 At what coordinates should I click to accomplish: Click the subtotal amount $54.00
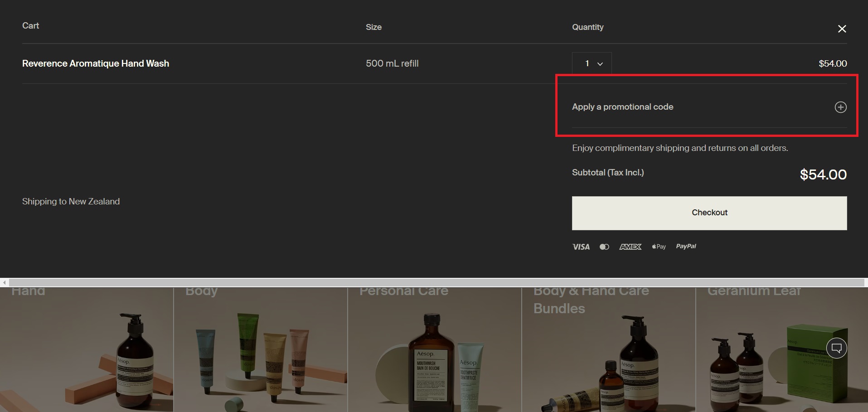[x=823, y=174]
